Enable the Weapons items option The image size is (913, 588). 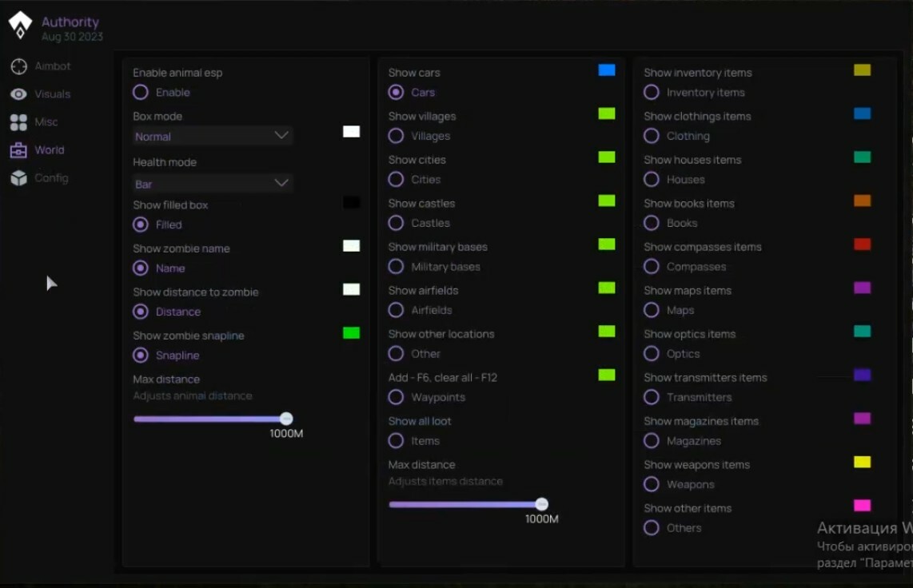[x=652, y=484]
